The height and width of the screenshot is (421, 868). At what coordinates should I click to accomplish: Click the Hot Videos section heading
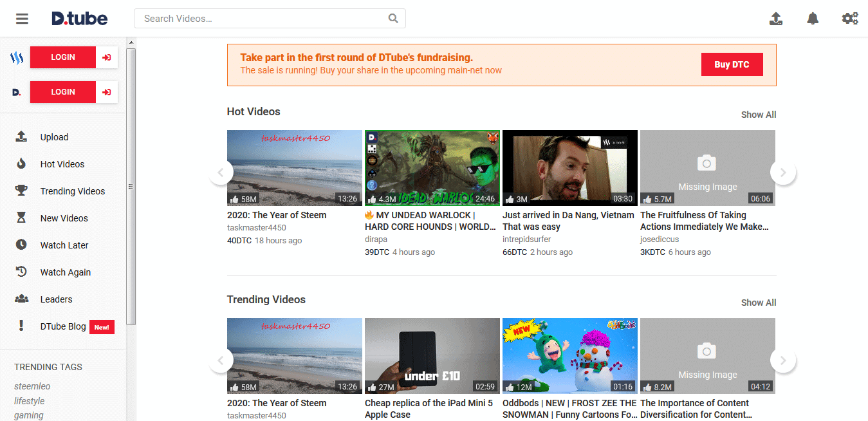click(254, 111)
